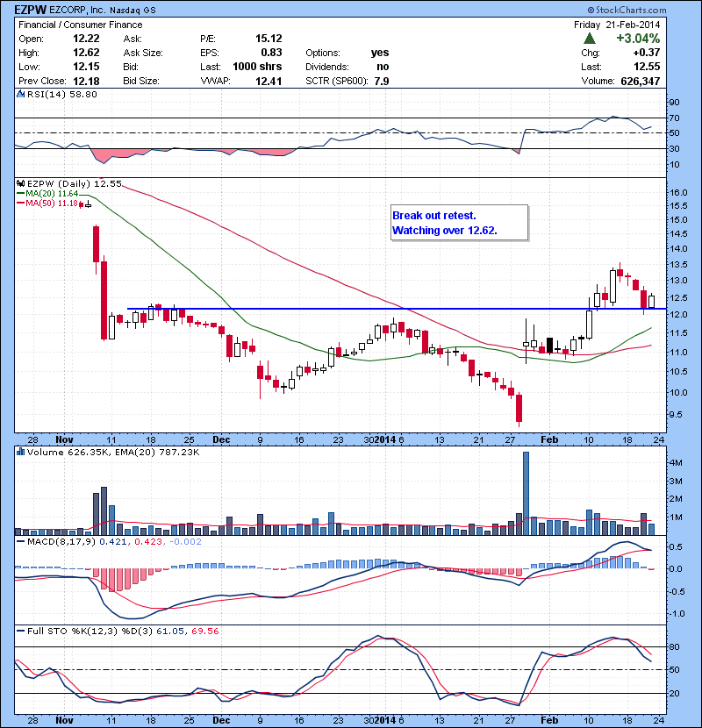Click the MA(50) 11.18 legend text

tap(52, 203)
